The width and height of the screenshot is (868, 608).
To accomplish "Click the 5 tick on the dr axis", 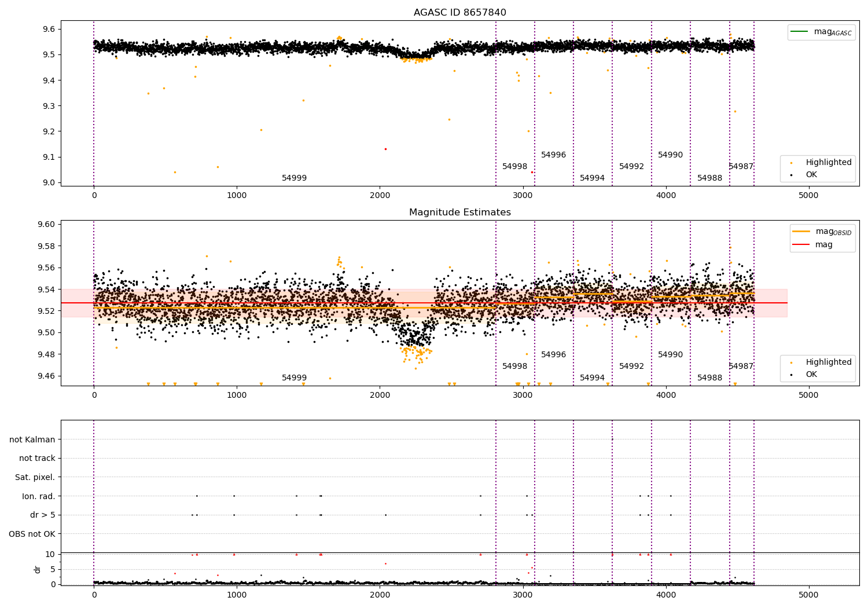I will pyautogui.click(x=53, y=569).
